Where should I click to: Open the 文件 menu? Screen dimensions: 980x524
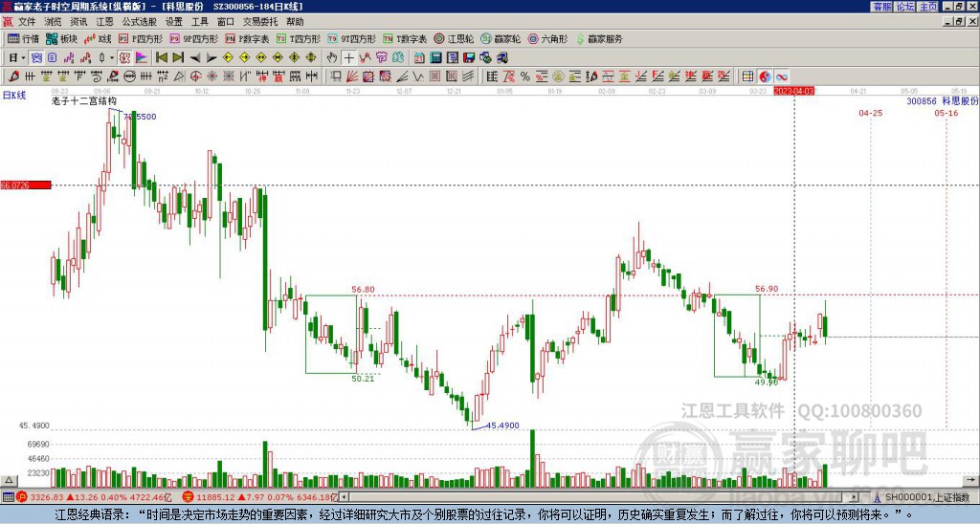coord(26,22)
